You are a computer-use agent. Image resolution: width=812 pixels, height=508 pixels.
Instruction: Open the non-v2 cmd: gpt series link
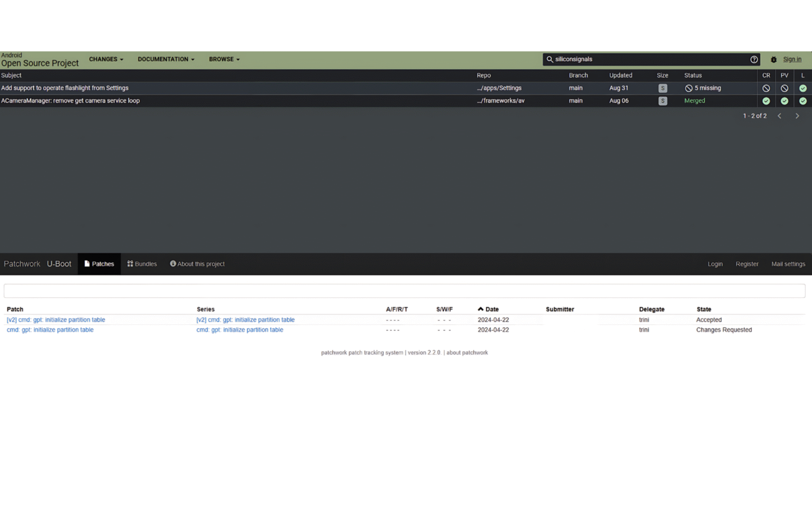[x=239, y=330]
